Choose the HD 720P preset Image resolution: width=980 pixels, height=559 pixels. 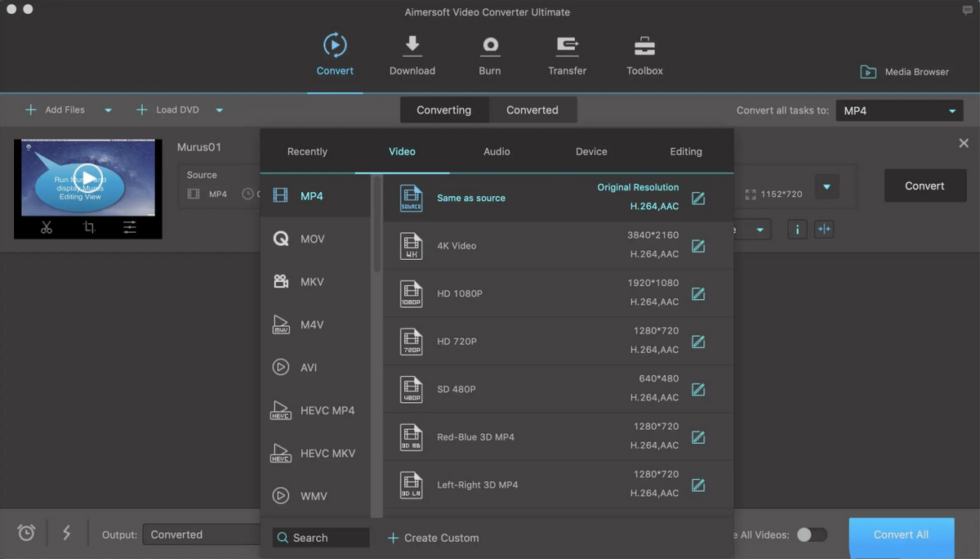(559, 341)
